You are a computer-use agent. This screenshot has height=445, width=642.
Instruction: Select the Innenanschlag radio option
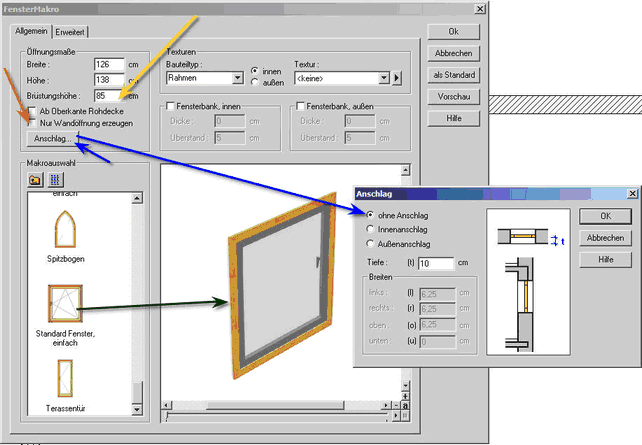[372, 229]
